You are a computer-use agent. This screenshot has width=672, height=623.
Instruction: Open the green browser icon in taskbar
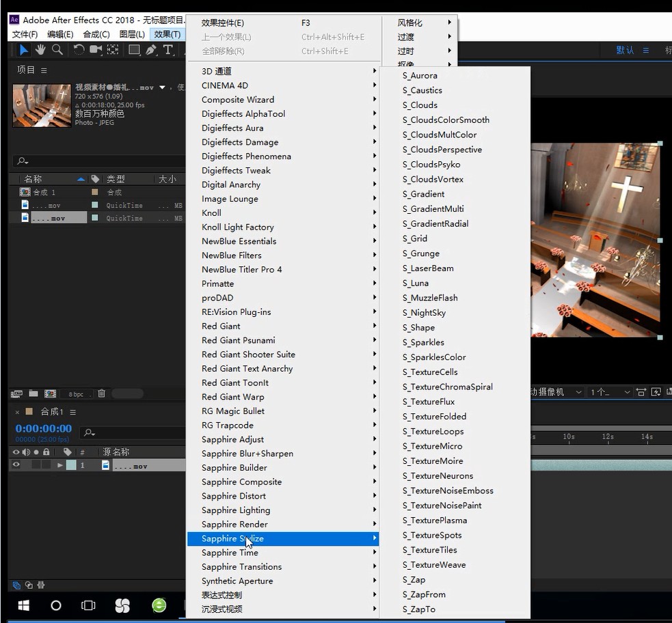tap(159, 605)
